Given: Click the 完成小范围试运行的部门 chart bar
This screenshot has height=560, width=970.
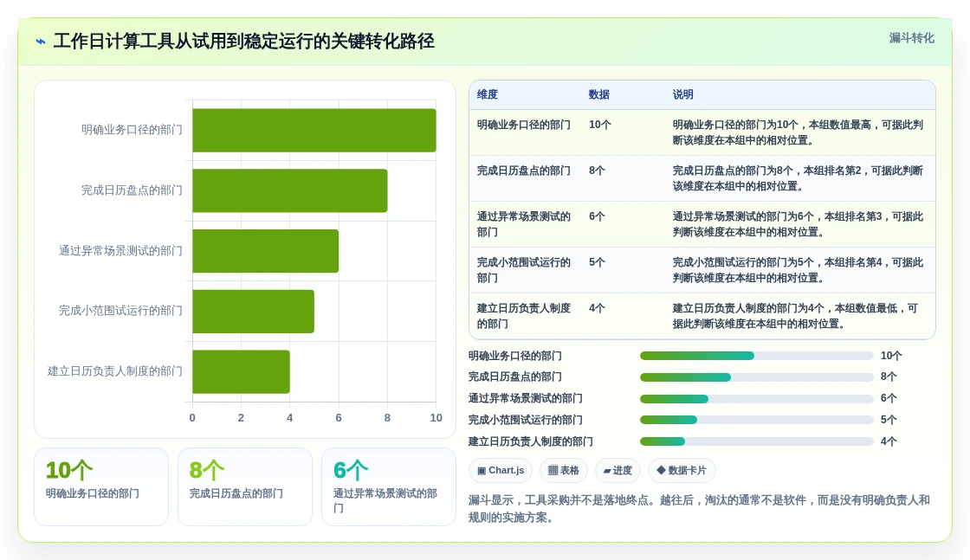Looking at the screenshot, I should (254, 311).
